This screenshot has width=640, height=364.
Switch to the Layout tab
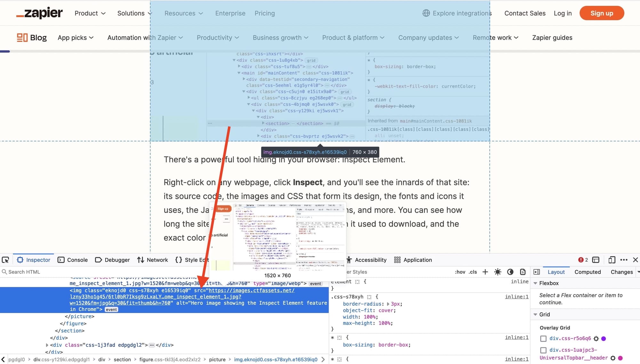click(x=556, y=272)
